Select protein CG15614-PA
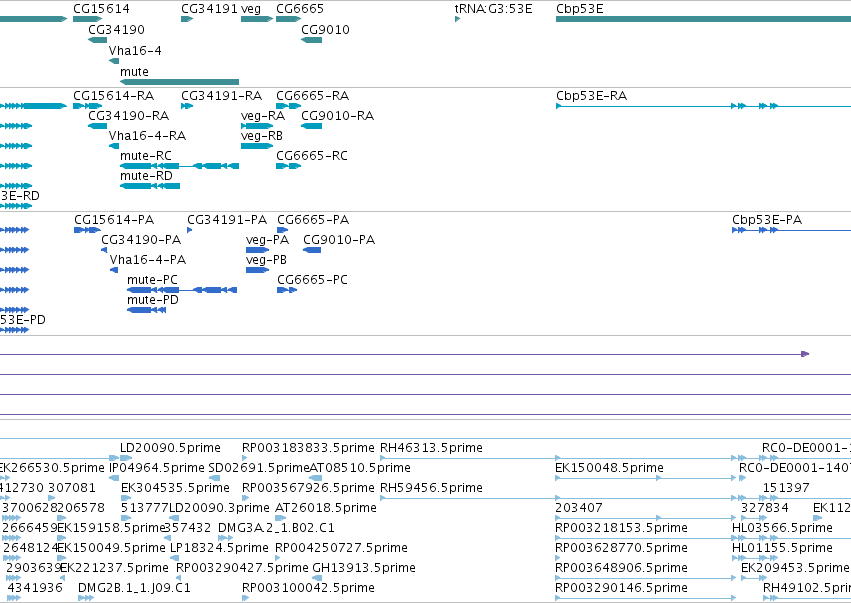The image size is (851, 603). click(114, 220)
